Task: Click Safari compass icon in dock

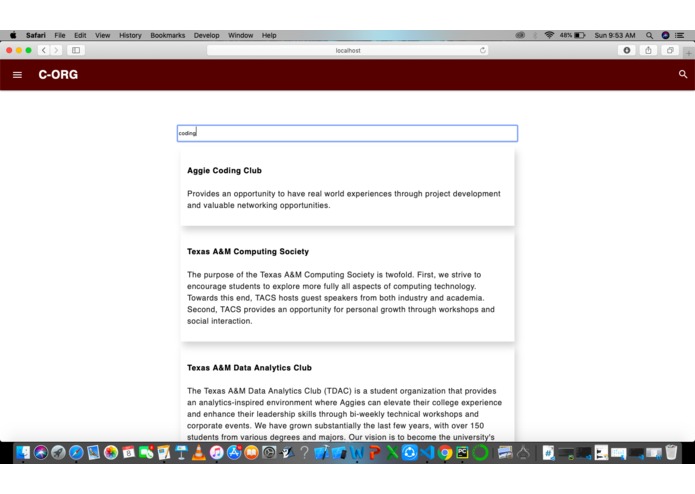Action: pyautogui.click(x=76, y=453)
